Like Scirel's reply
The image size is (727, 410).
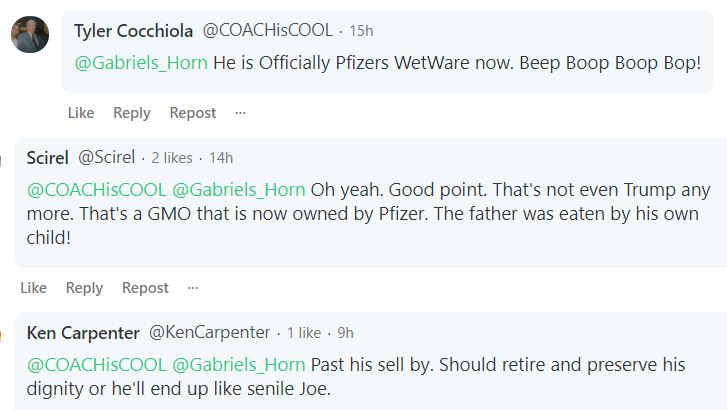coord(34,288)
